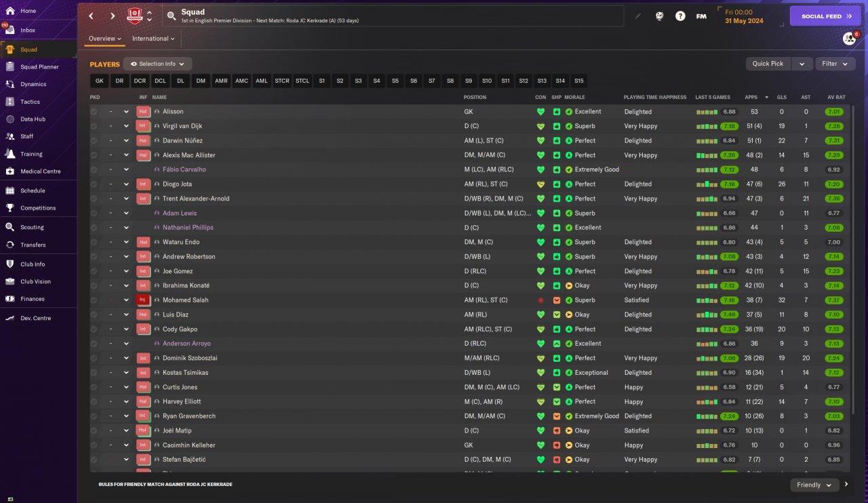
Task: Tick the pick circle for Andrew Robertson
Action: click(94, 257)
